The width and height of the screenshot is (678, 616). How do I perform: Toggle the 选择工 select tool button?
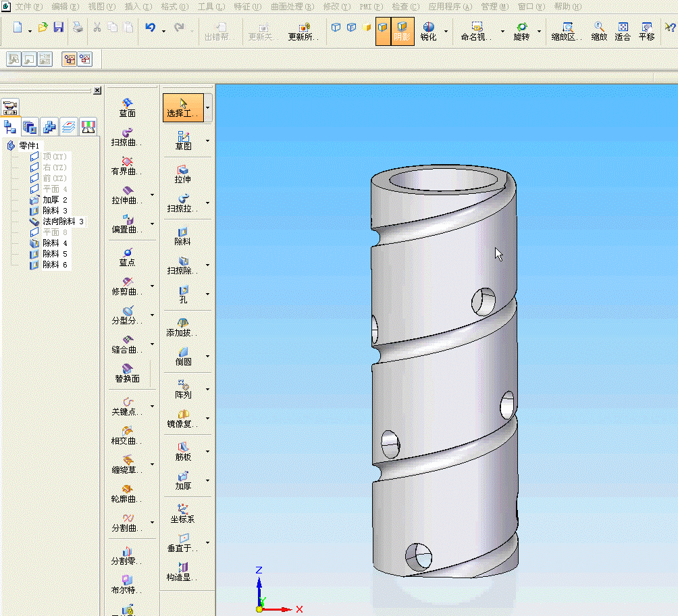(x=183, y=107)
